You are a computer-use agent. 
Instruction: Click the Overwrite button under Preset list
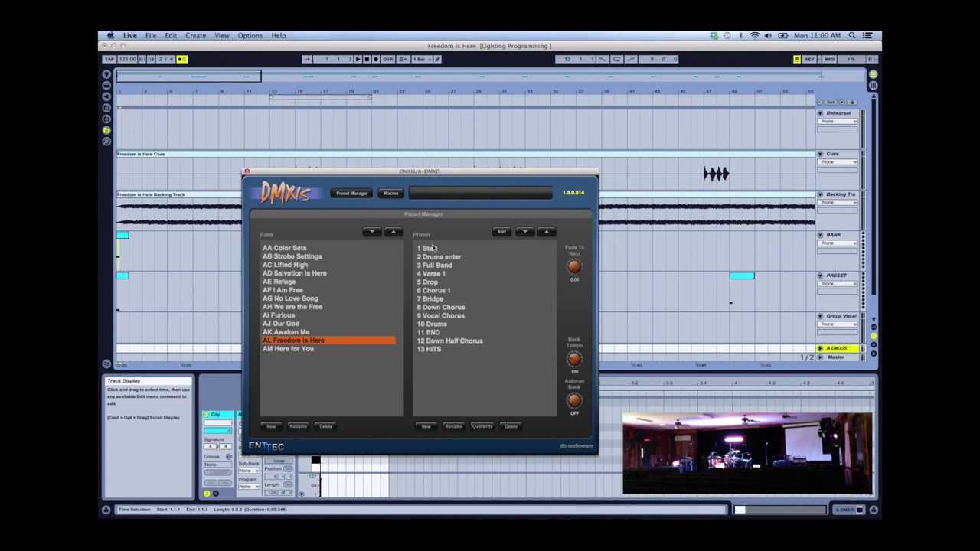[x=482, y=426]
